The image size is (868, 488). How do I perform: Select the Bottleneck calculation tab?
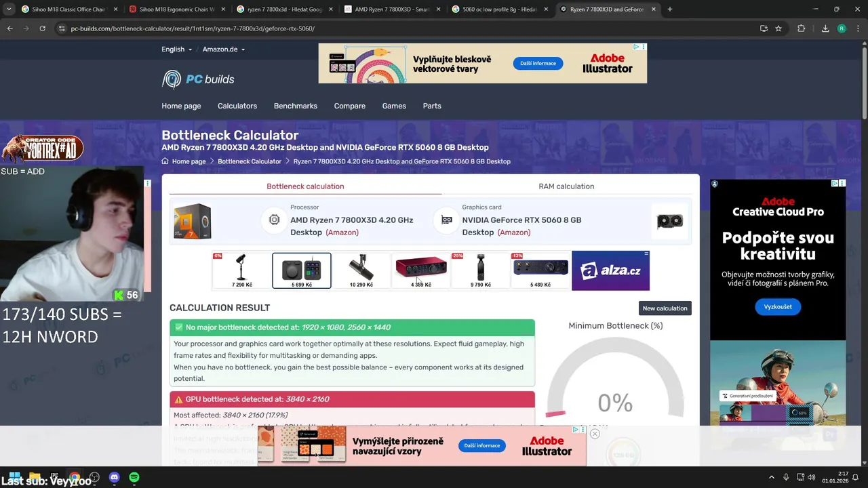(x=305, y=186)
